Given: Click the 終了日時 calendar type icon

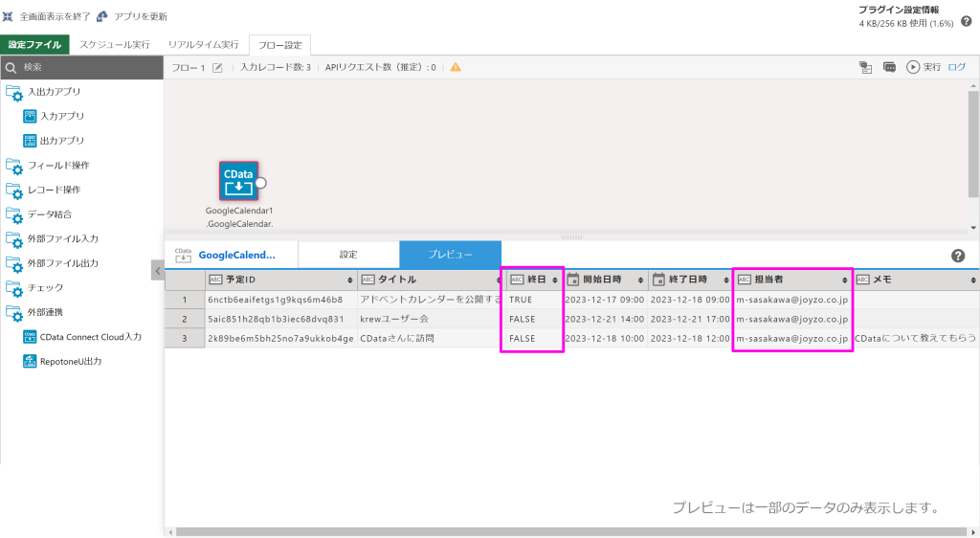Looking at the screenshot, I should tap(658, 280).
